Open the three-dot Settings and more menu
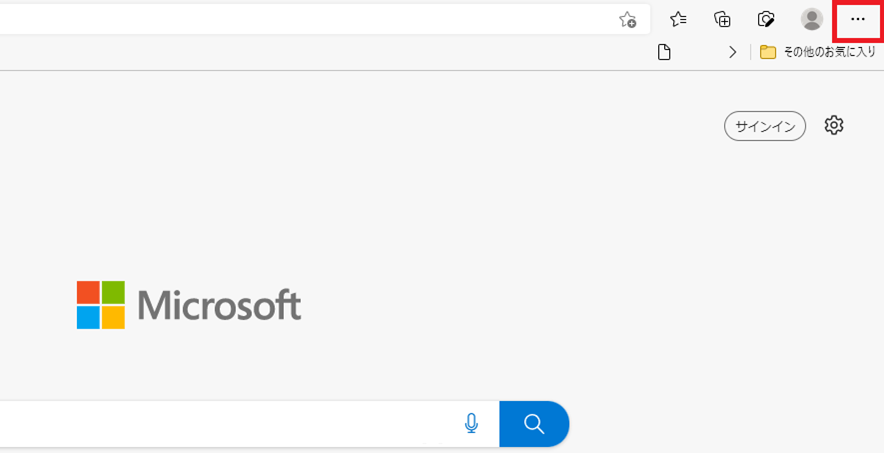This screenshot has height=453, width=884. point(858,19)
